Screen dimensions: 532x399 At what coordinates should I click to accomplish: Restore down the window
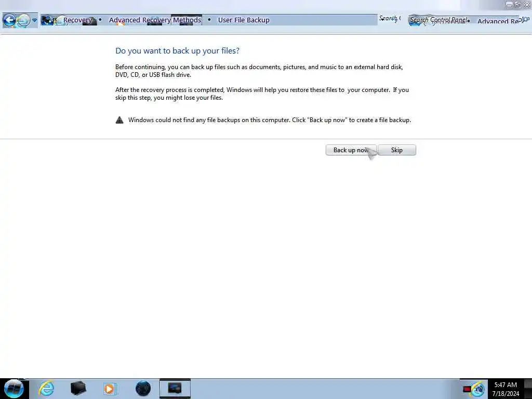518,4
